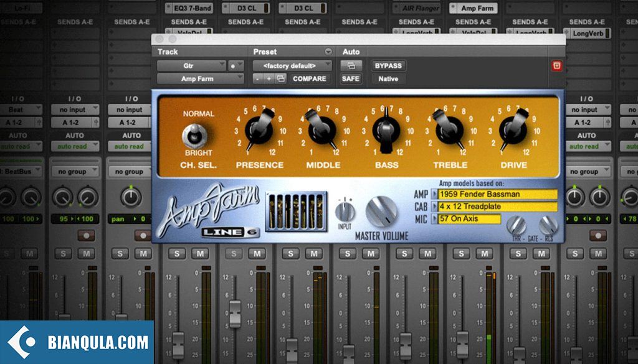Select previous preset with the minus button
638x364 pixels.
coord(257,79)
